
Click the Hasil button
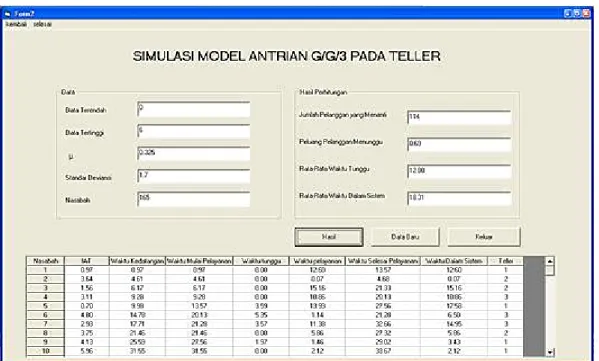click(329, 237)
